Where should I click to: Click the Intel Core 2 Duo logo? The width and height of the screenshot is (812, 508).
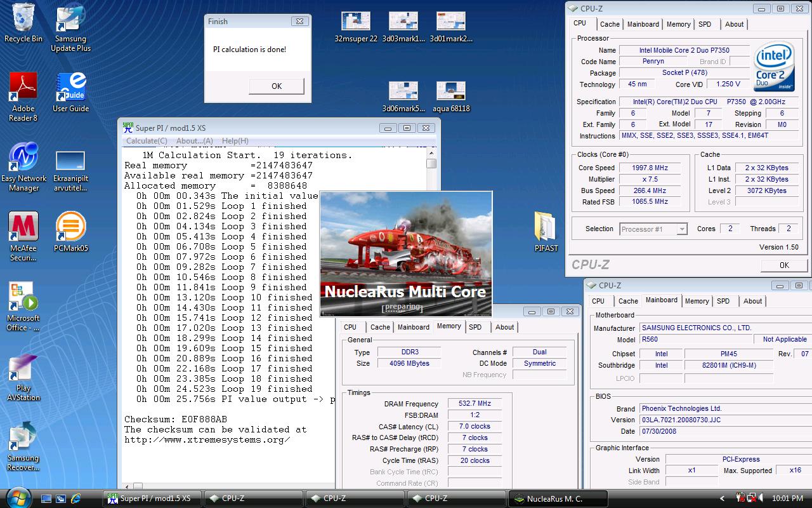click(774, 65)
